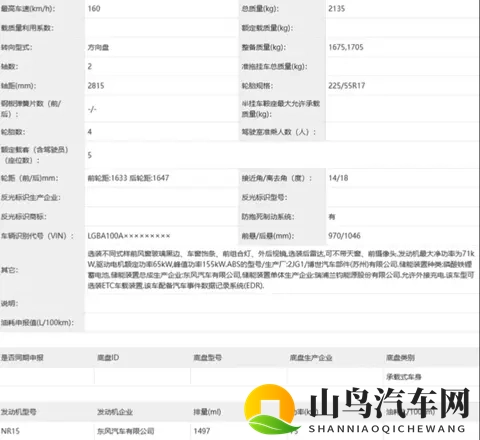
Task: Click the 其它 row label
Action: click(10, 270)
